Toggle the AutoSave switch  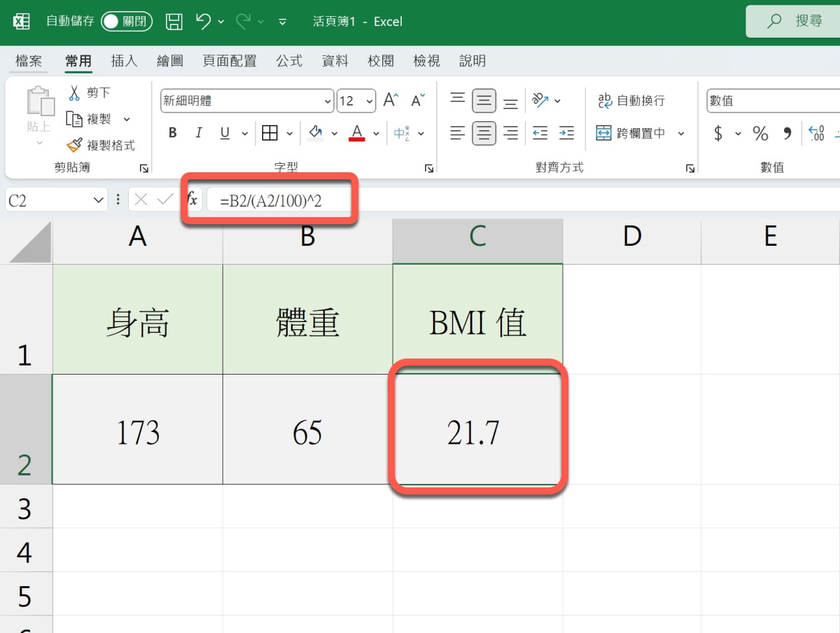(127, 22)
